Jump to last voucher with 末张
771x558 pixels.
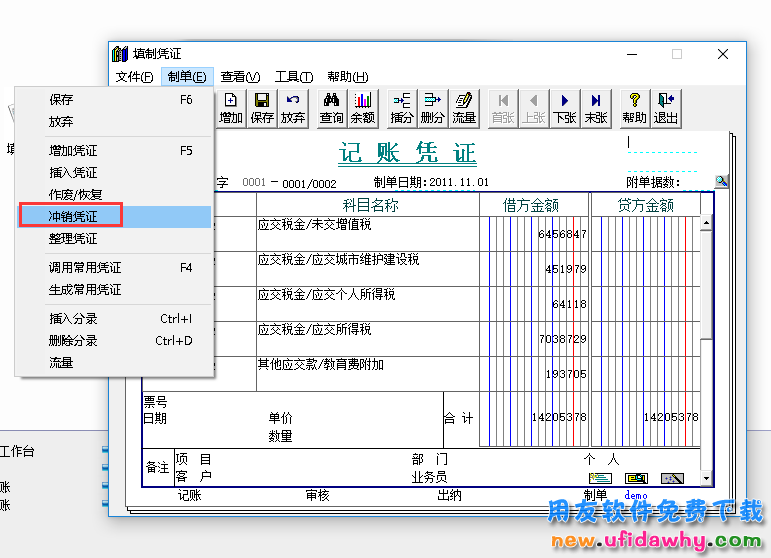click(x=596, y=108)
